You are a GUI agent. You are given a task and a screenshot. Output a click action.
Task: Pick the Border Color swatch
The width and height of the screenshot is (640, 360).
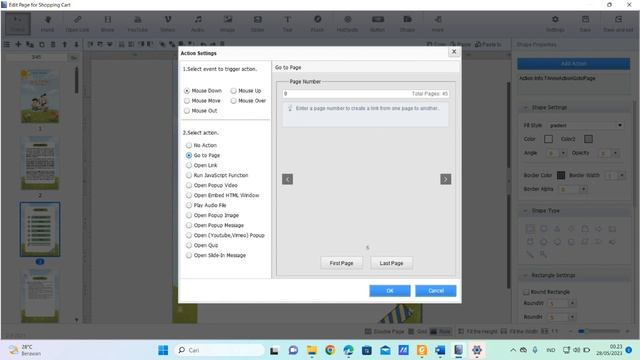(x=561, y=175)
